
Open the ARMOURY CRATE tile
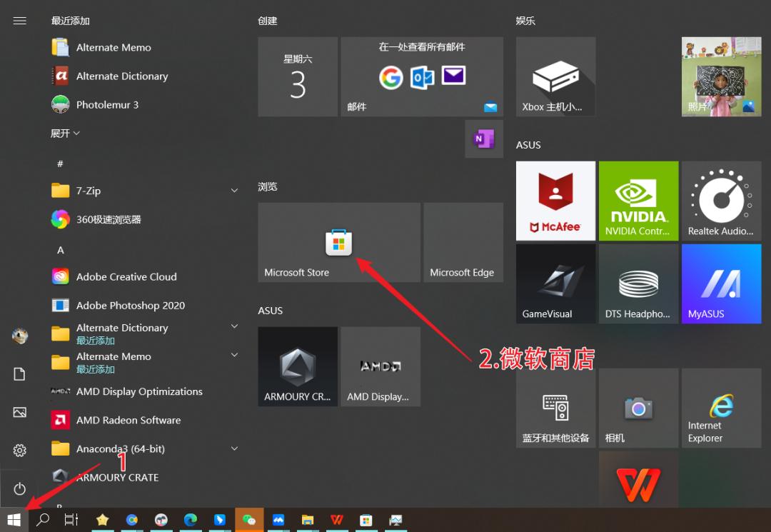(298, 366)
